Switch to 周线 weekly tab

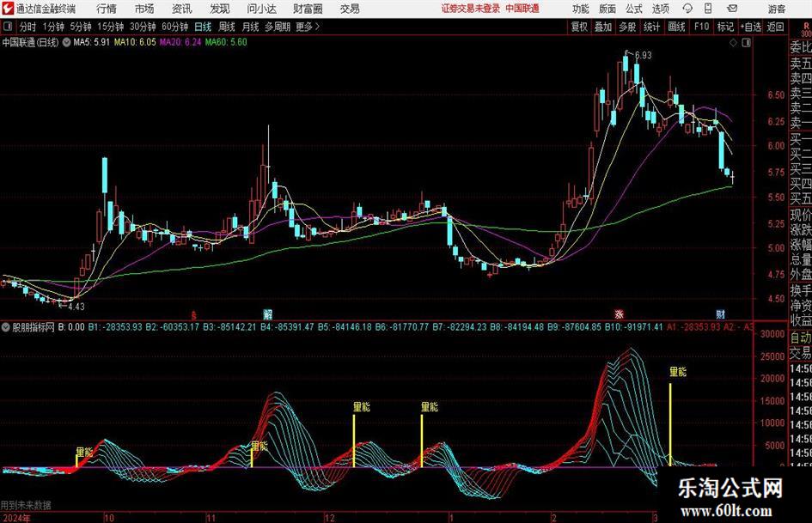tap(227, 27)
